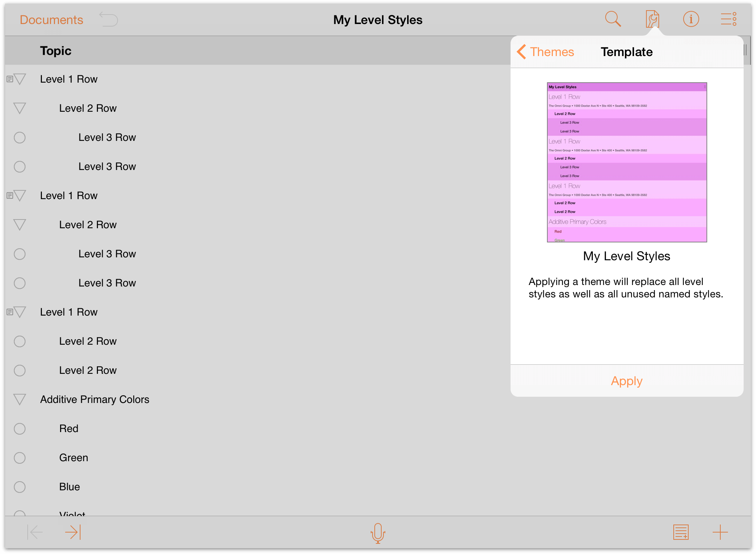Screen dimensions: 756x554
Task: Tap the add note icon
Action: pos(681,533)
